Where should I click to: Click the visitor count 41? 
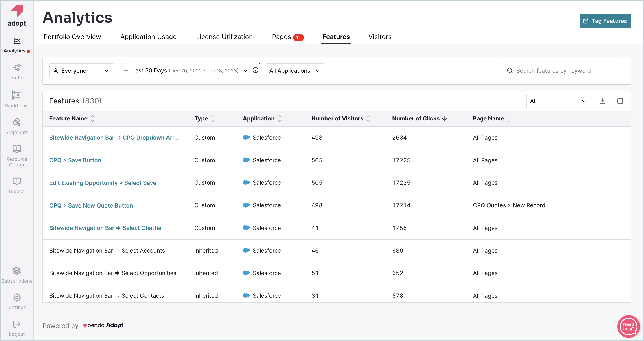click(315, 228)
